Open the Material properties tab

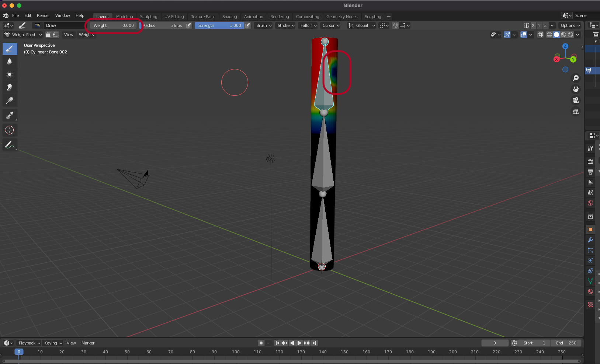(590, 291)
